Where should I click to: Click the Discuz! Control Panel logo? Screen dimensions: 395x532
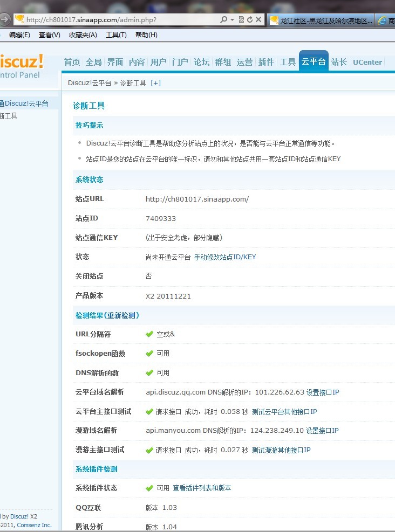[22, 66]
